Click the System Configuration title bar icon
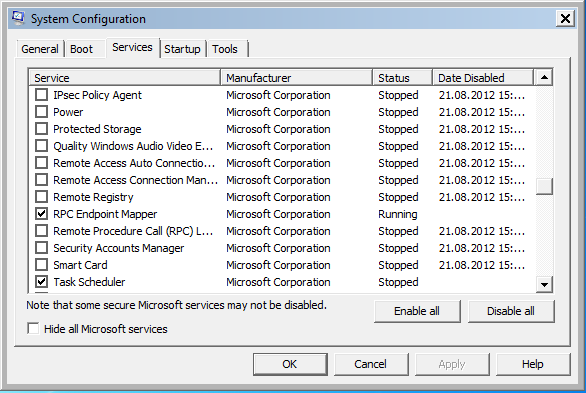 coord(18,18)
